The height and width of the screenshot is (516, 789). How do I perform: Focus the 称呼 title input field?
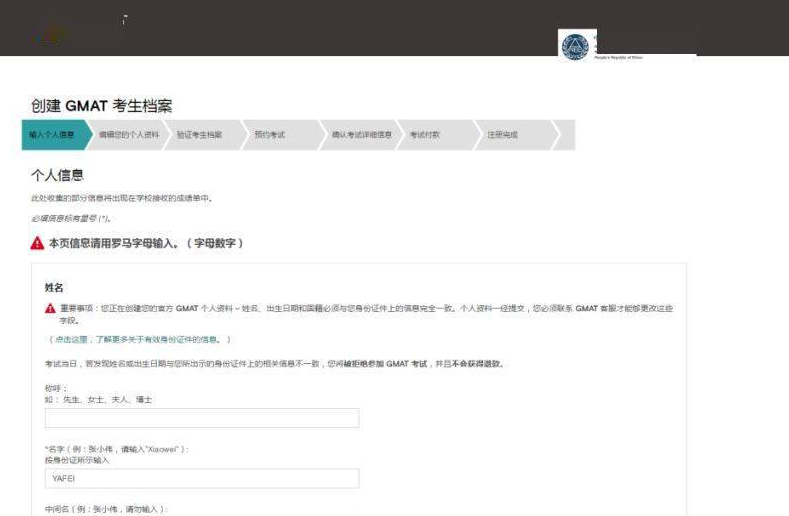[202, 418]
